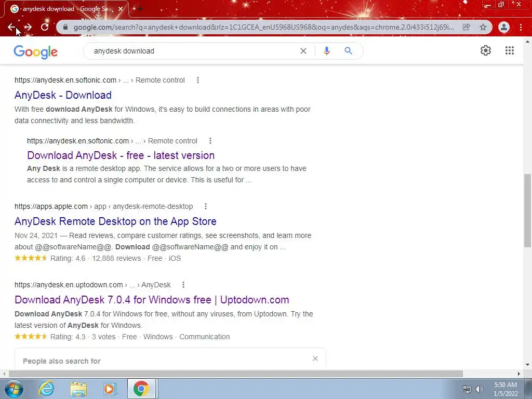The width and height of the screenshot is (532, 399).
Task: Open more options for uptodown result
Action: point(183,285)
